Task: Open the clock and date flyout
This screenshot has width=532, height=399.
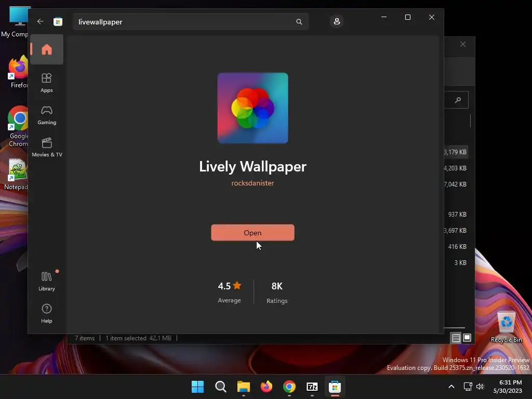Action: click(x=508, y=387)
